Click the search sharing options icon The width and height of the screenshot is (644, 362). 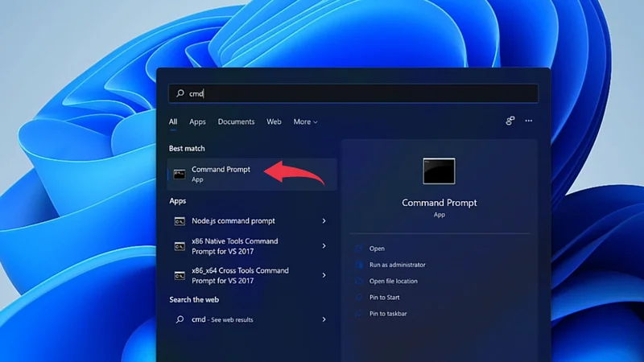(x=510, y=121)
